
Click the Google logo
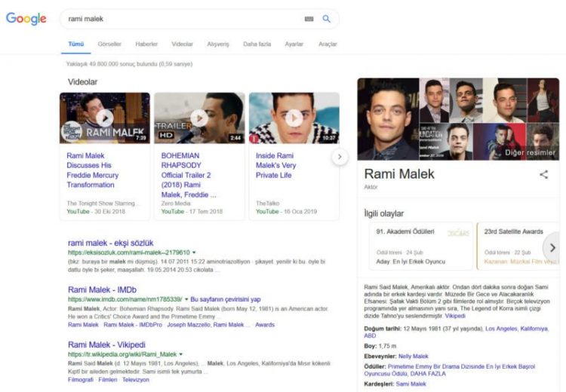point(26,18)
